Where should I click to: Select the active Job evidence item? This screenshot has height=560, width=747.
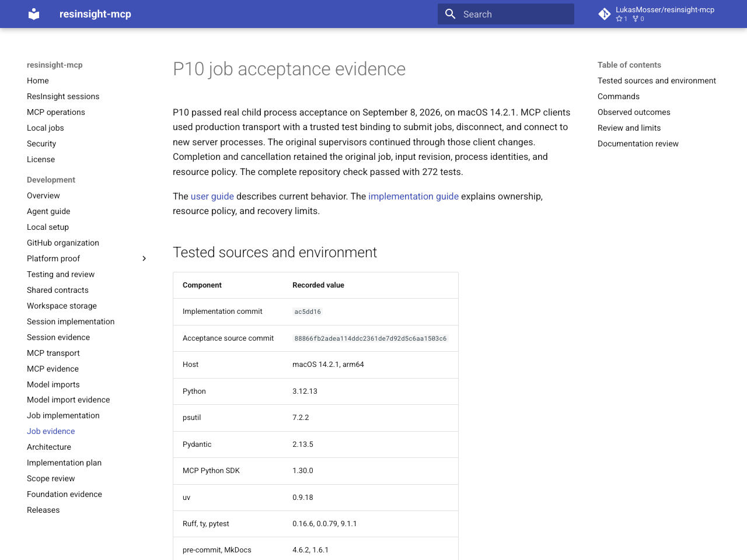click(x=51, y=431)
